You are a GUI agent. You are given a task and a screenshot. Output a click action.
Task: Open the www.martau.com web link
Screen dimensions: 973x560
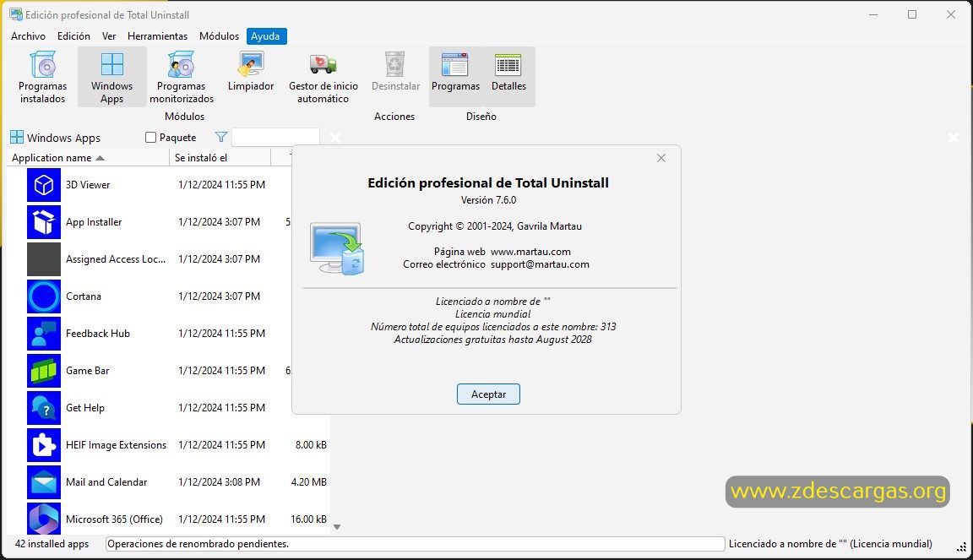click(x=530, y=252)
